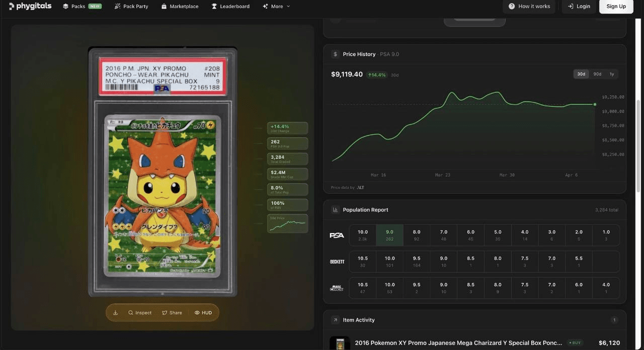The image size is (644, 350).
Task: Click the $2.4M Grade Mkt Cap tile
Action: coord(288,174)
